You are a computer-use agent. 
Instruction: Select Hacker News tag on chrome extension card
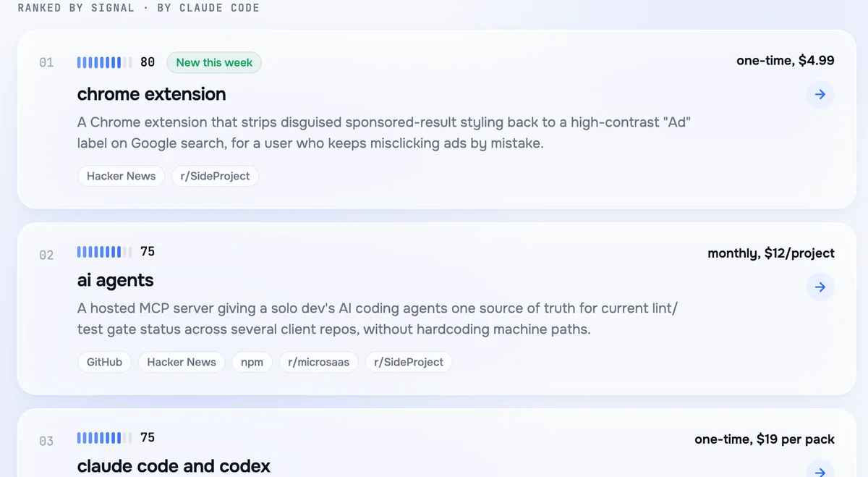(122, 176)
